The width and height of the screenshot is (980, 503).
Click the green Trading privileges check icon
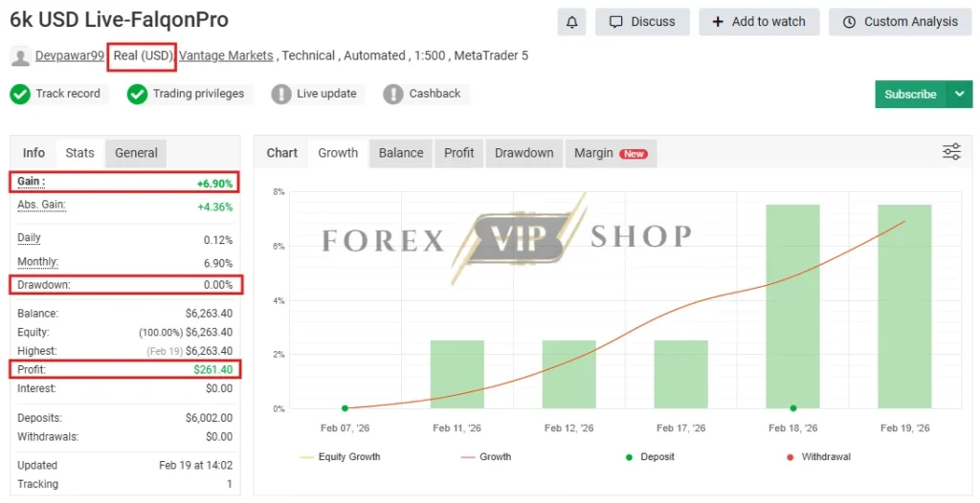[137, 95]
